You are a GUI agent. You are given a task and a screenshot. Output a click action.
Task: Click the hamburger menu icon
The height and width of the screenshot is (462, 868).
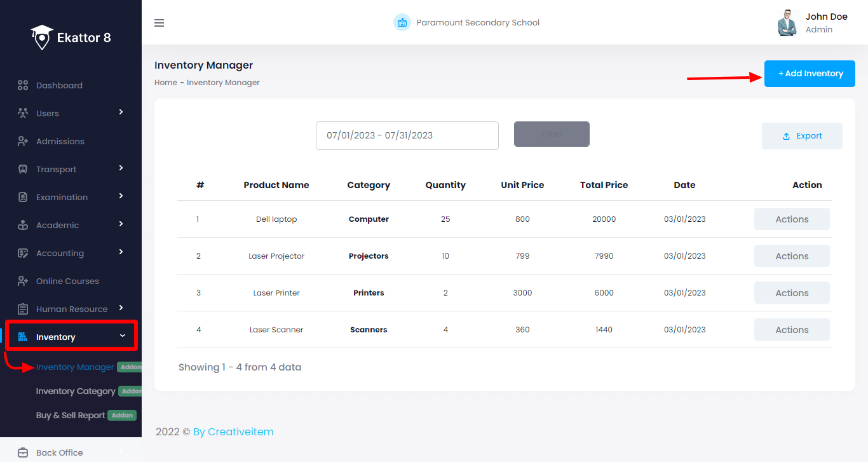[159, 23]
